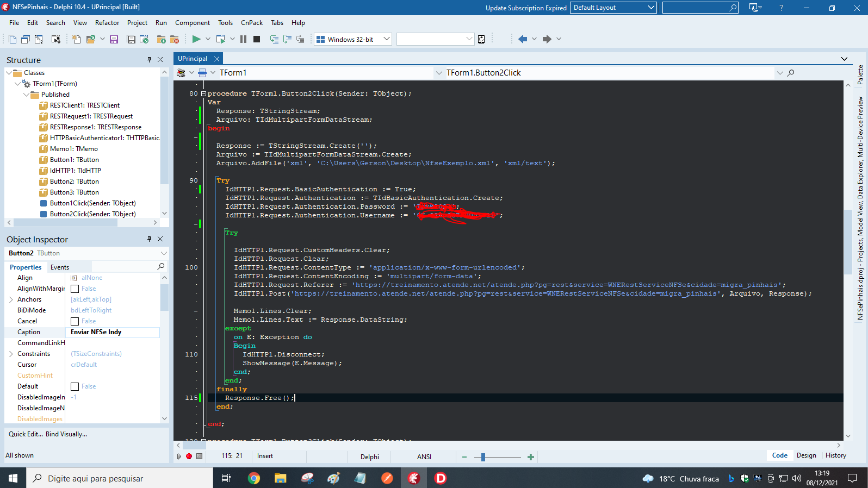This screenshot has height=488, width=868.
Task: Toggle the Cancel property checkbox
Action: pos(75,322)
